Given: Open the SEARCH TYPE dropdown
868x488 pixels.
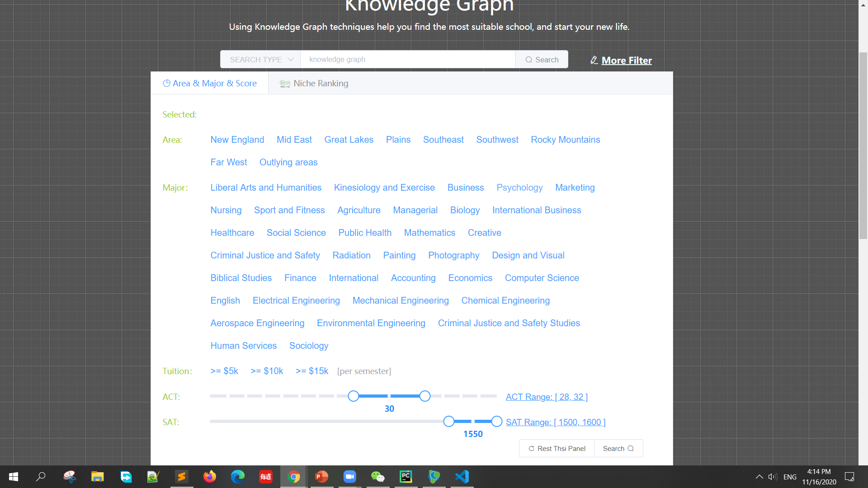Looking at the screenshot, I should tap(260, 59).
